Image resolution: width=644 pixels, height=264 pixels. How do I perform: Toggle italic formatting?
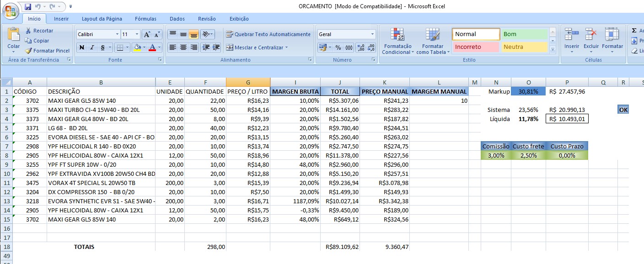click(92, 48)
